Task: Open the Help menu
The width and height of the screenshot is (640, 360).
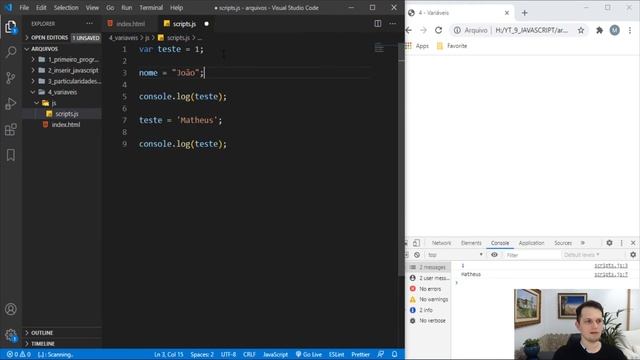Action: [176, 8]
